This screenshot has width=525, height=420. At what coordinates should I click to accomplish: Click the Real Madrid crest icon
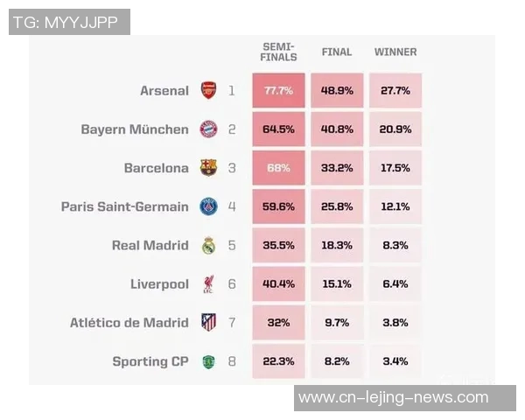[x=208, y=246]
